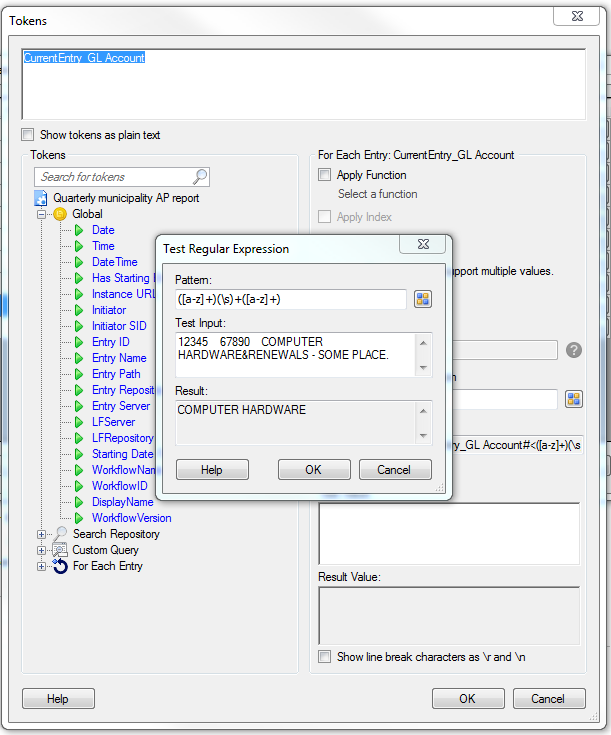Image resolution: width=611 pixels, height=735 pixels.
Task: Click the Select a function text
Action: tap(377, 194)
